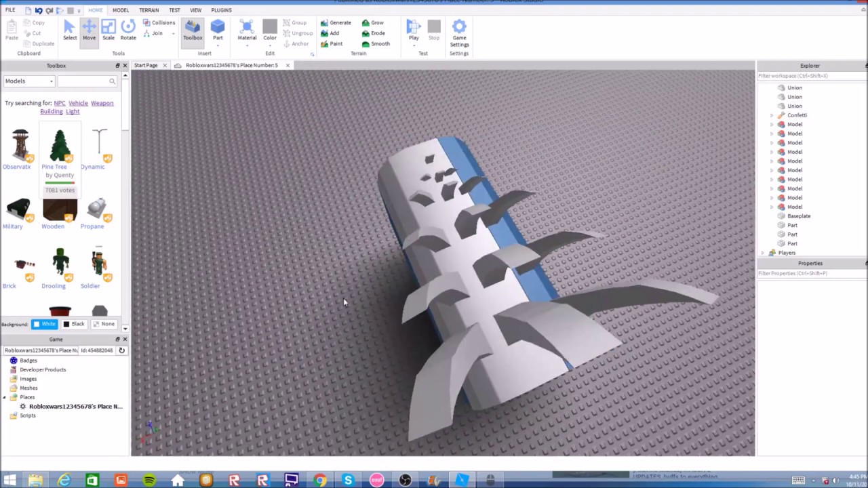Pick the Scale tool
This screenshot has height=488, width=868.
pos(108,30)
